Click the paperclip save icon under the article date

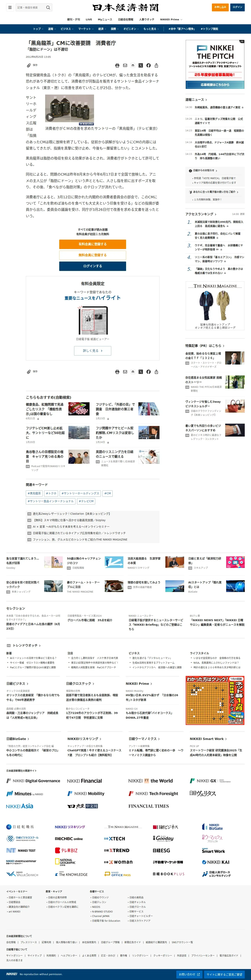(29, 65)
